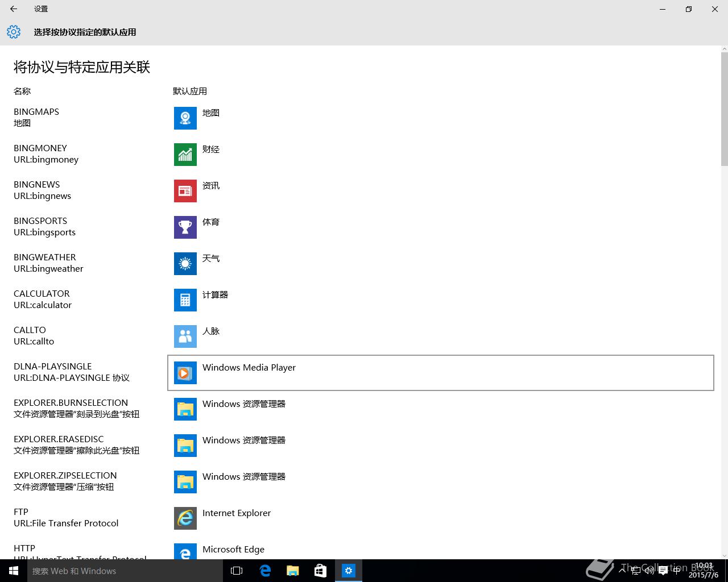Click the Calculator (计算器) icon
Viewport: 728px width, 582px height.
pos(185,300)
